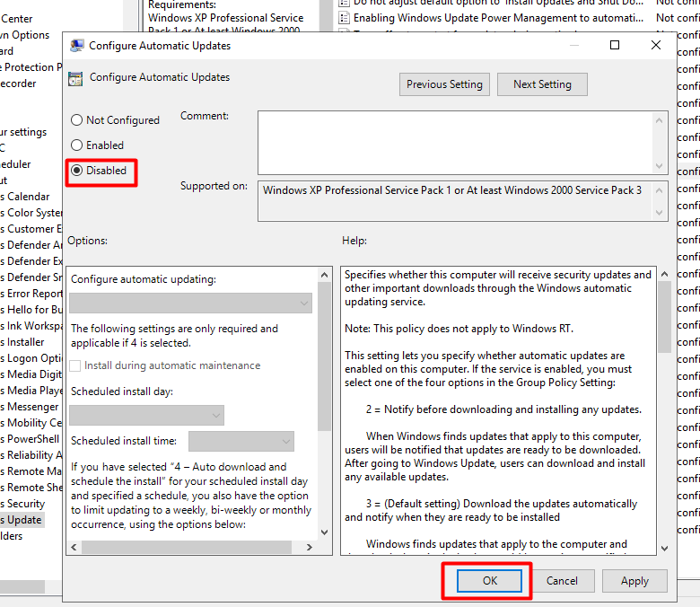The height and width of the screenshot is (607, 700).
Task: Open the Scheduled install time combo box
Action: tap(241, 442)
